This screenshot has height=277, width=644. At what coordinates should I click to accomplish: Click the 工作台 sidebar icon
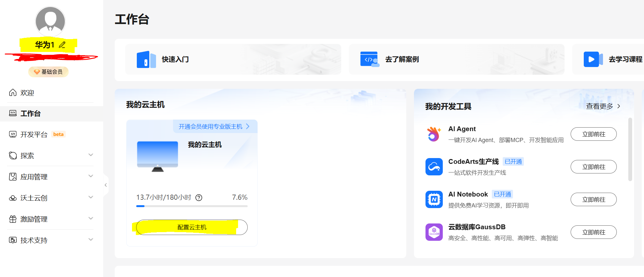click(13, 113)
